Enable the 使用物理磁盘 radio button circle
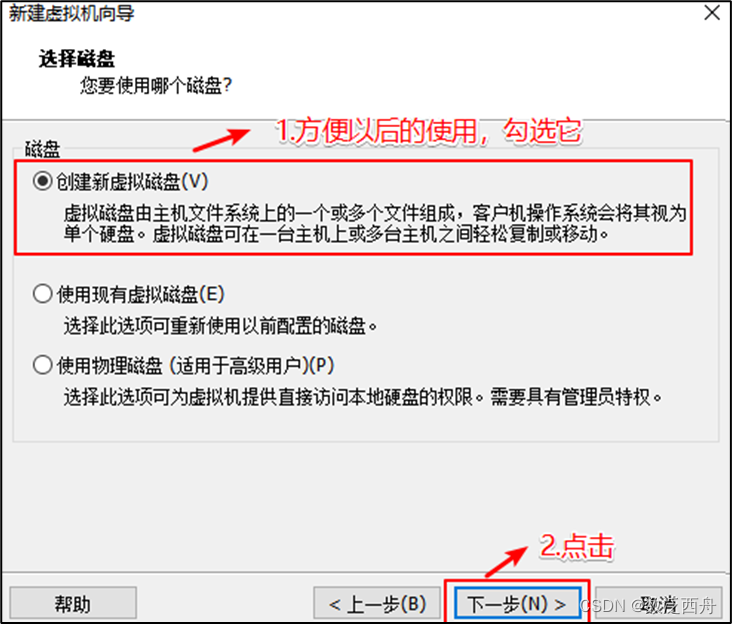The height and width of the screenshot is (624, 732). coord(42,365)
